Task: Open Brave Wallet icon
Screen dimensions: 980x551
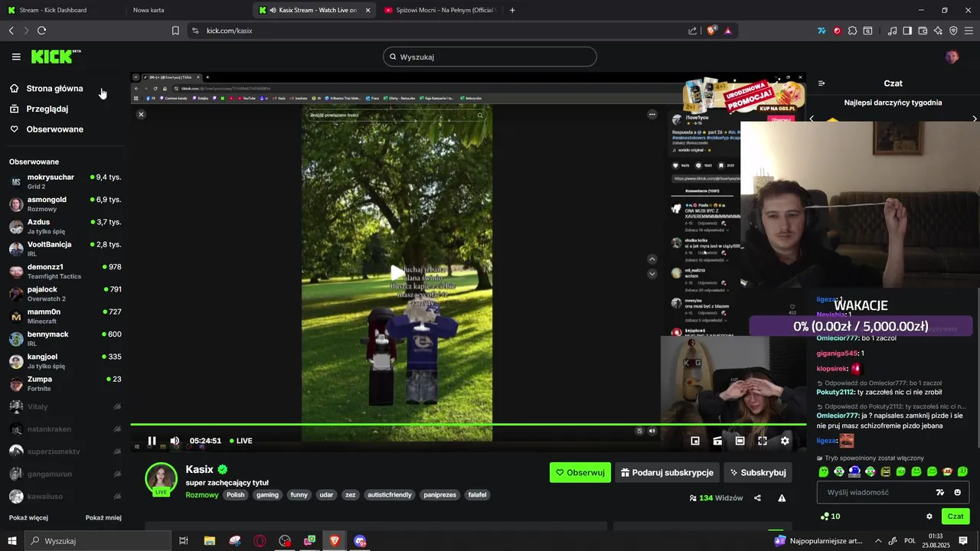Action: (923, 31)
